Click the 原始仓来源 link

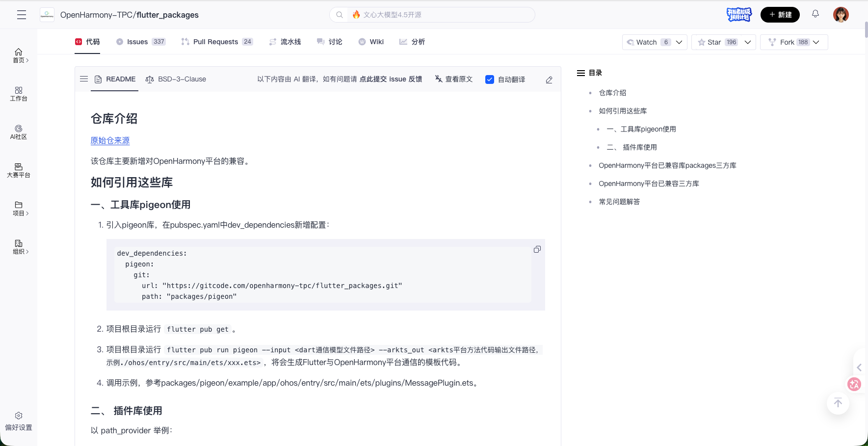tap(109, 140)
